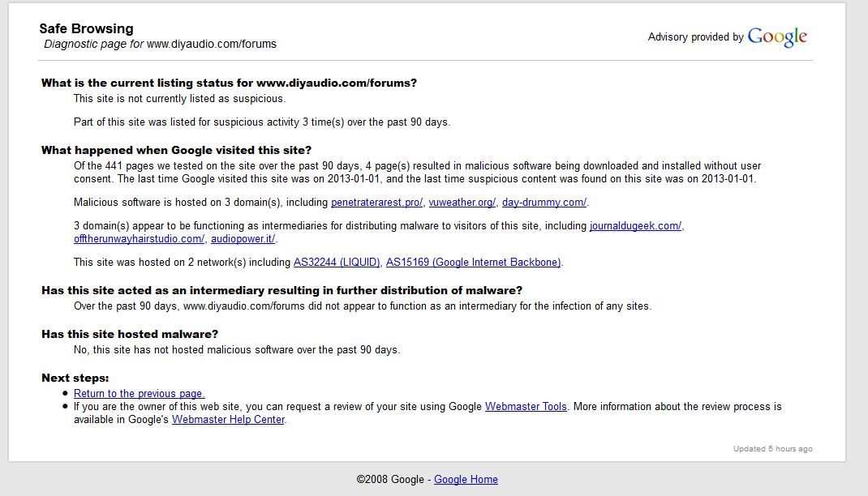The image size is (868, 496).
Task: Click the Google logo in the header
Action: pos(777,36)
